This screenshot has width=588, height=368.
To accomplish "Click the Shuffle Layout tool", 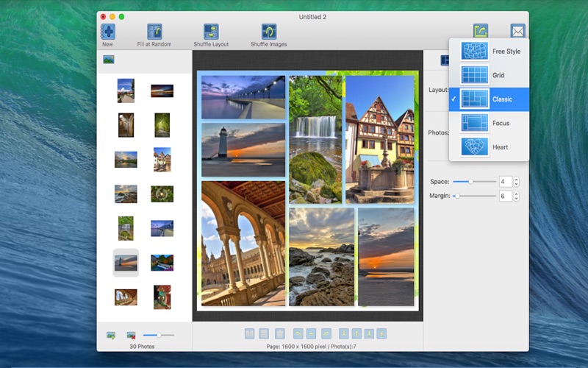I will pos(211,32).
